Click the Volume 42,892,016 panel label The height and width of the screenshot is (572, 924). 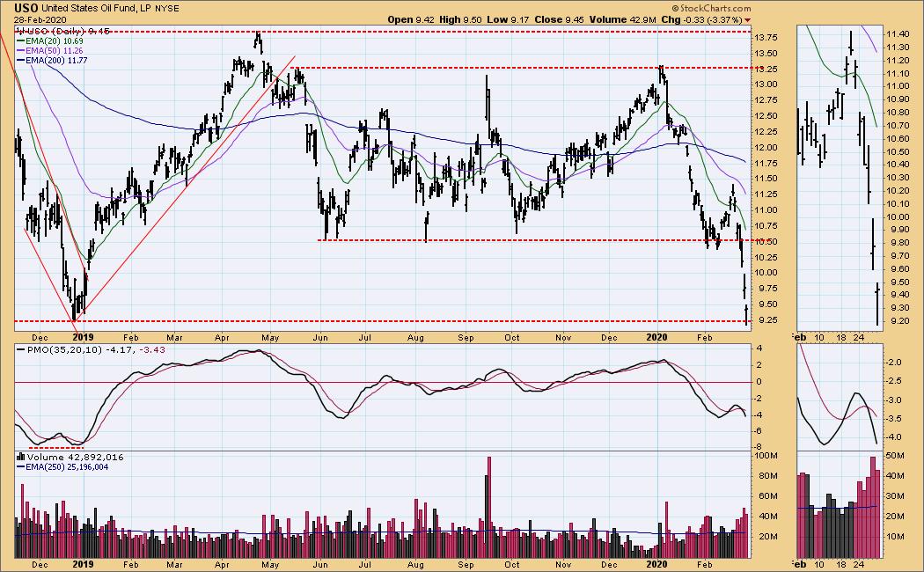(75, 457)
